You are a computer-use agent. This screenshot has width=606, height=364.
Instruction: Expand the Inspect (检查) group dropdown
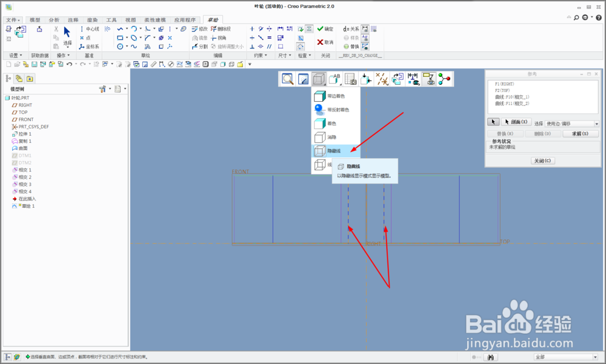(x=304, y=56)
